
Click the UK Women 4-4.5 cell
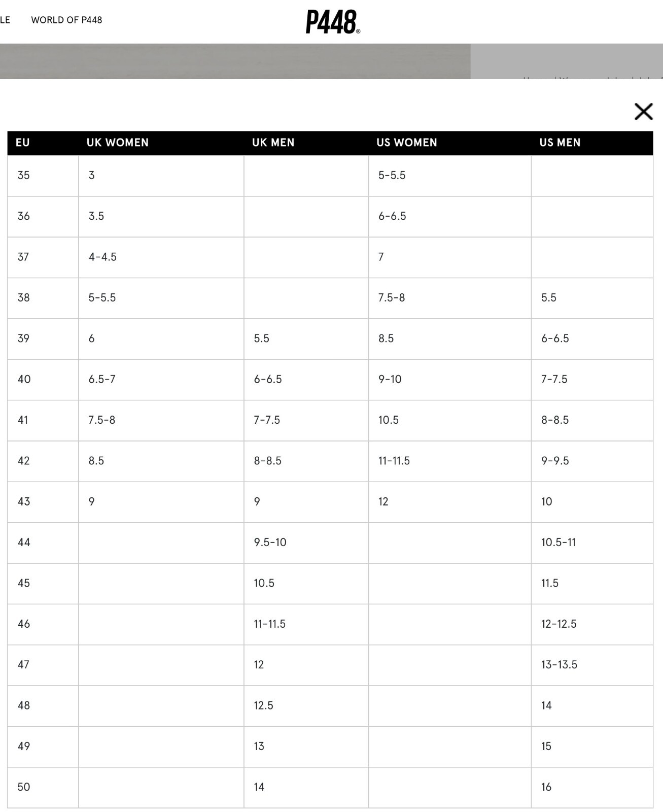(x=161, y=257)
